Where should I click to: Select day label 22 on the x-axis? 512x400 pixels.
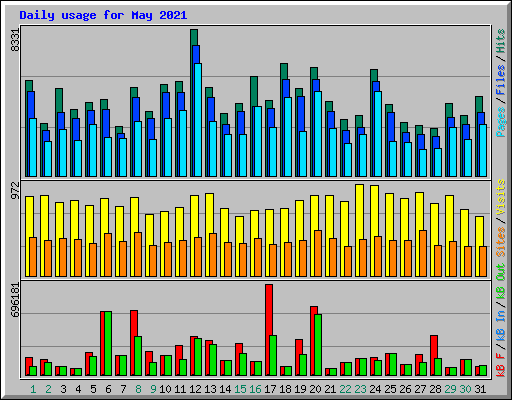345,389
